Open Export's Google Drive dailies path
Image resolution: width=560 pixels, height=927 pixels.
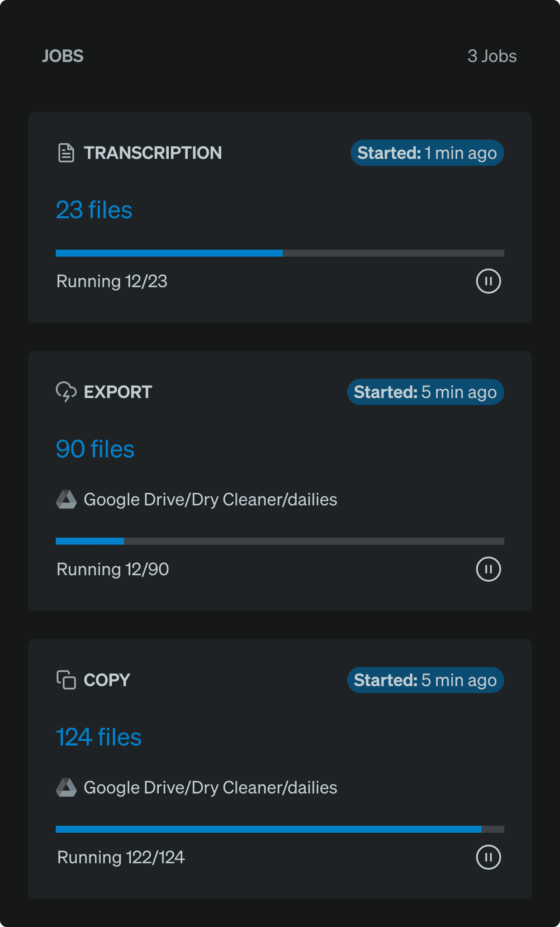pos(210,500)
